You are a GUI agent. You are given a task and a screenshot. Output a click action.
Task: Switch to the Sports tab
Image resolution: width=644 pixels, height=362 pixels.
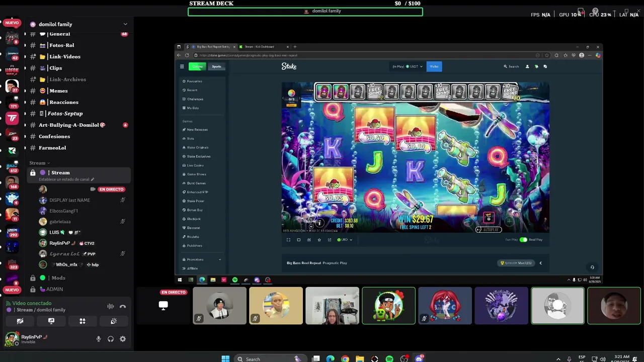pyautogui.click(x=216, y=66)
